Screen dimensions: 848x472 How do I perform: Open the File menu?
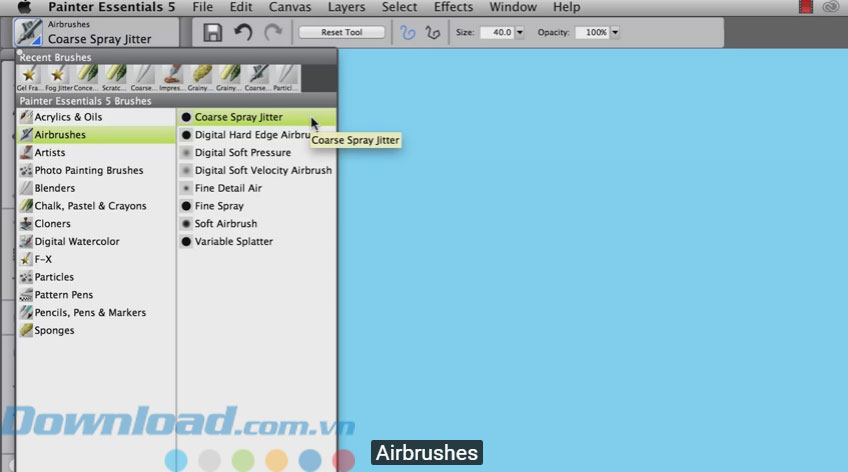(203, 7)
